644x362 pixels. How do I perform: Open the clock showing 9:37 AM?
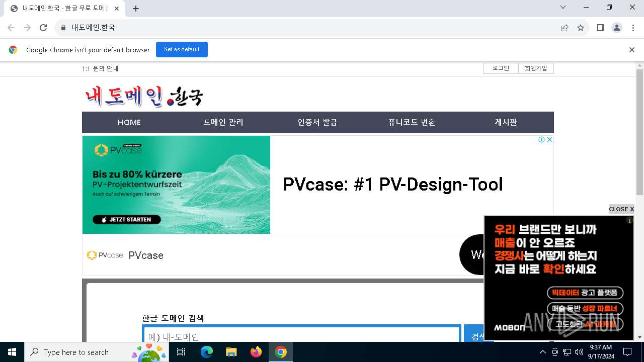(x=601, y=352)
